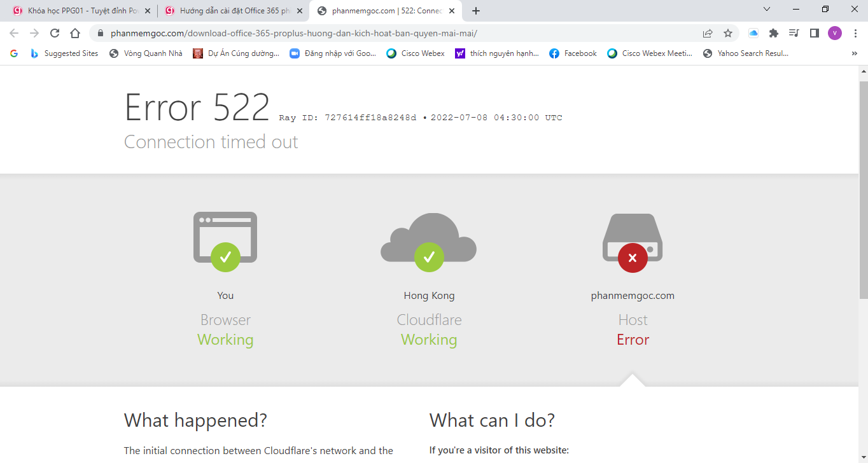Show more bookmarks overflow chevron
This screenshot has width=868, height=463.
click(x=854, y=53)
